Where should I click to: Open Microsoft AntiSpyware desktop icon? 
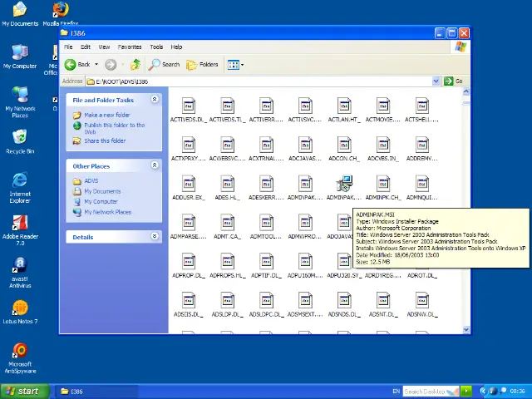point(20,352)
